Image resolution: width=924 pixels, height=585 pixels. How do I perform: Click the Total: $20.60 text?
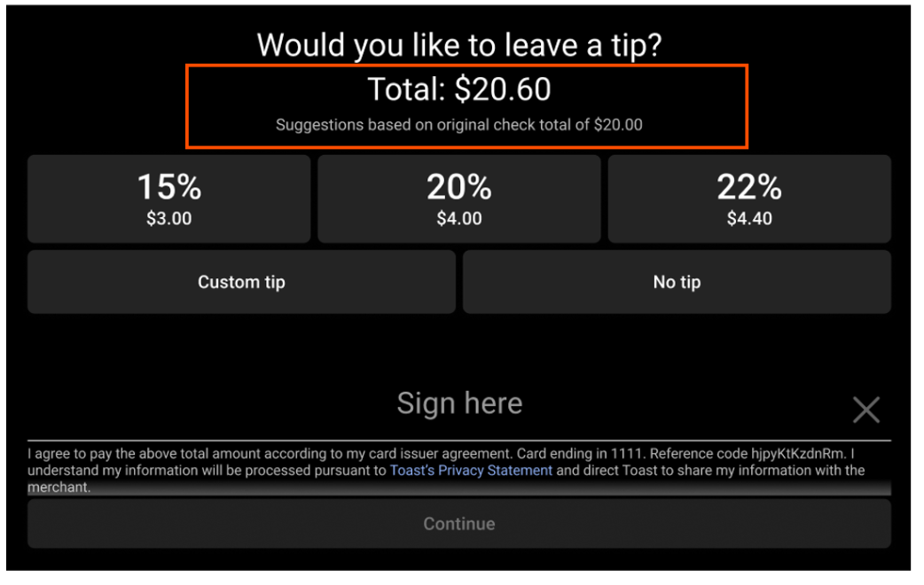coord(459,90)
